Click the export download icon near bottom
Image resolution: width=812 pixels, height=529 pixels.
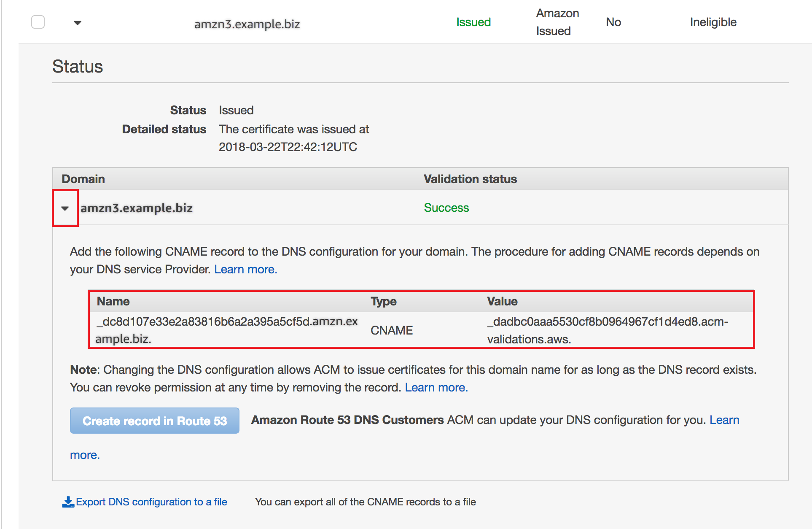pyautogui.click(x=68, y=501)
